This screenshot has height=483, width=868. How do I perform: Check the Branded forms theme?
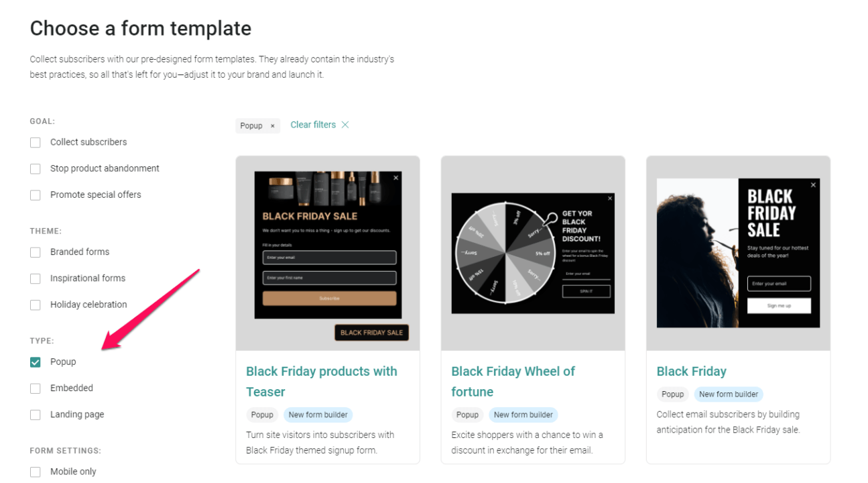tap(35, 252)
